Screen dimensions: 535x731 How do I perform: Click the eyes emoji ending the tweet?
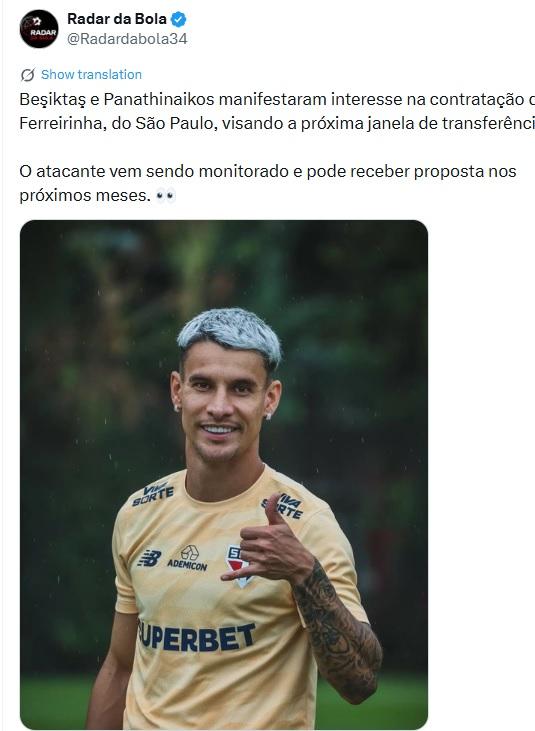165,196
